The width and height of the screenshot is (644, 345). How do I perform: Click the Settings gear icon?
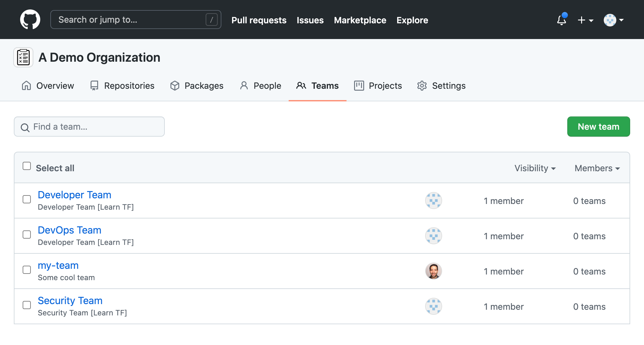click(422, 85)
